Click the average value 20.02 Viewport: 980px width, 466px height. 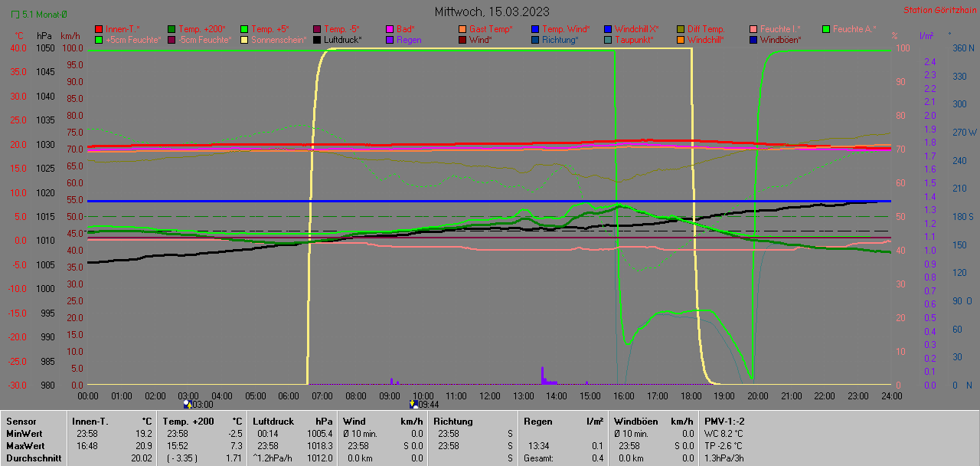142,458
